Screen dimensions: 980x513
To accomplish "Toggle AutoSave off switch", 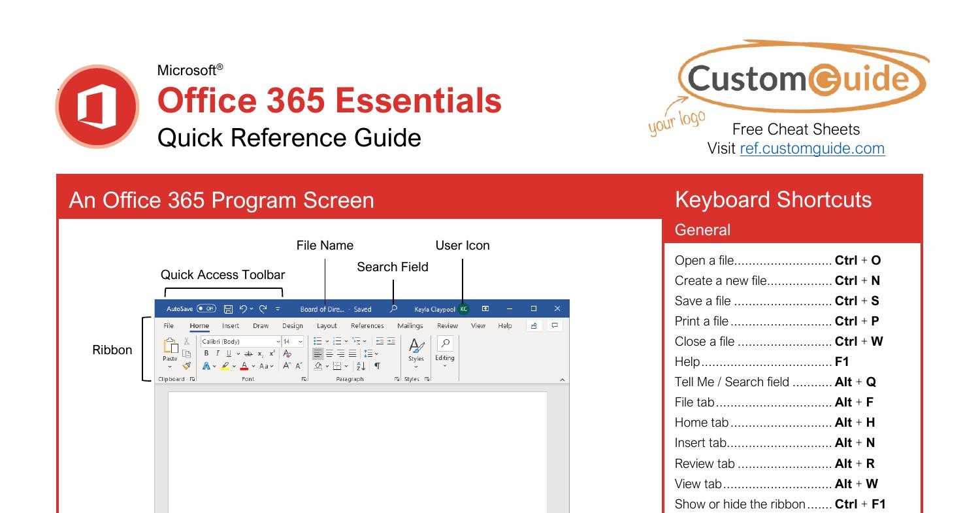I will point(206,308).
